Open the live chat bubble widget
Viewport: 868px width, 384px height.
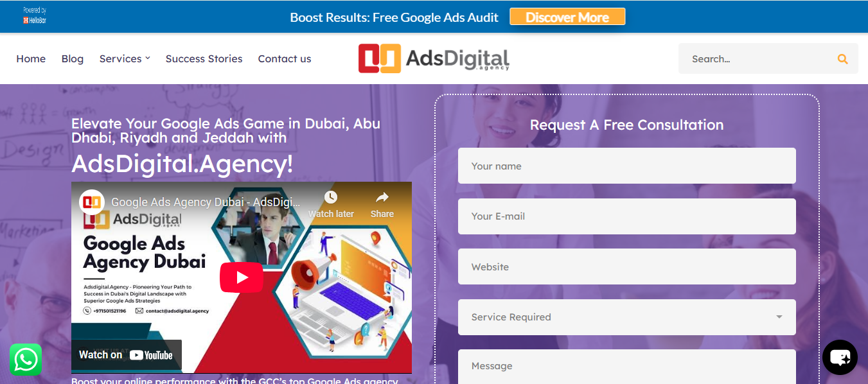840,357
